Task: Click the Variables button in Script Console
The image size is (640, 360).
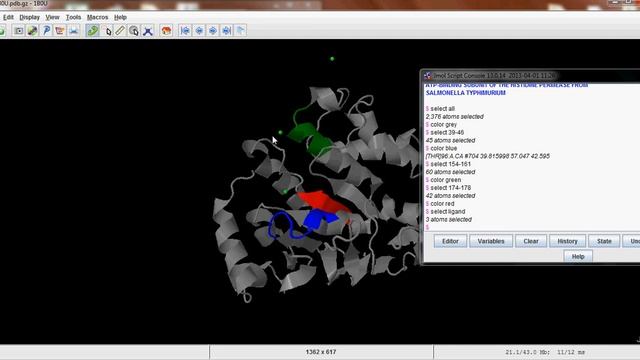Action: click(491, 241)
